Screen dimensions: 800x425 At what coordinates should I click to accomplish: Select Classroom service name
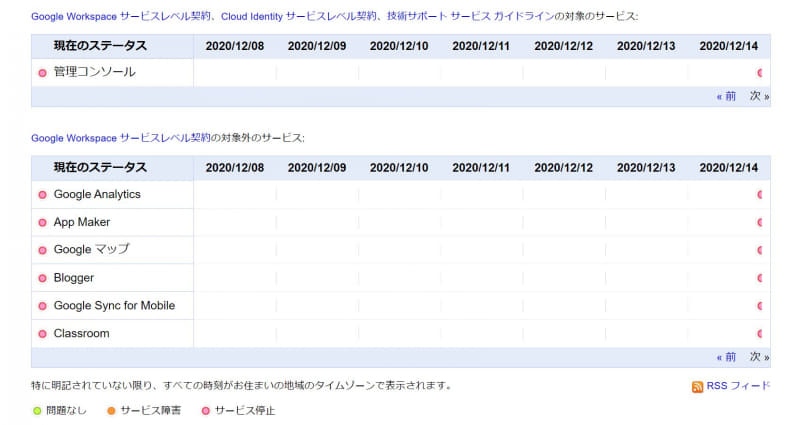[x=82, y=334]
